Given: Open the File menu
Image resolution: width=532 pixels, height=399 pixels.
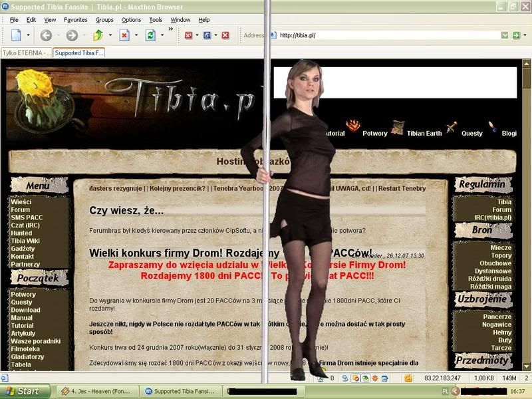Looking at the screenshot, I should [x=14, y=20].
